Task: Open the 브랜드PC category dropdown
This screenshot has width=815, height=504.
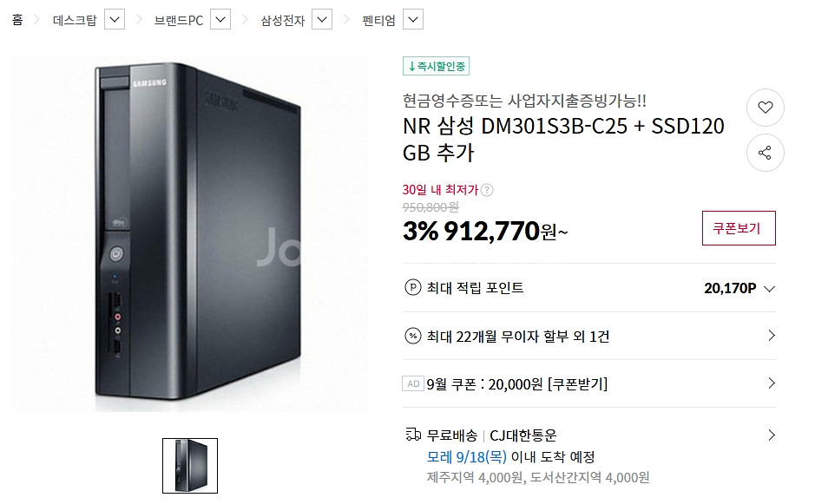Action: (220, 19)
